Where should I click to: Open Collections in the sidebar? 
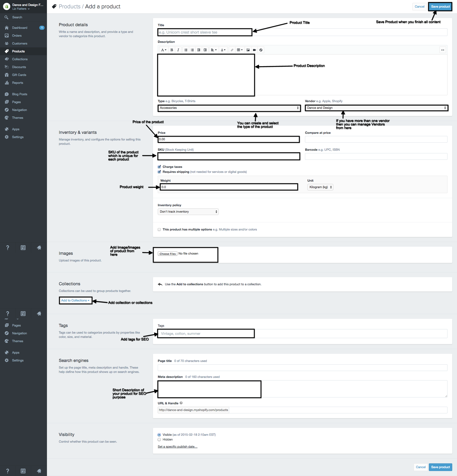(x=20, y=59)
